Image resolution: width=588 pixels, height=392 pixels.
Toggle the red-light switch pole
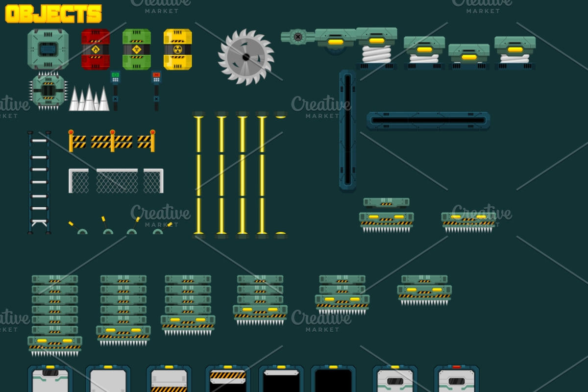156,91
